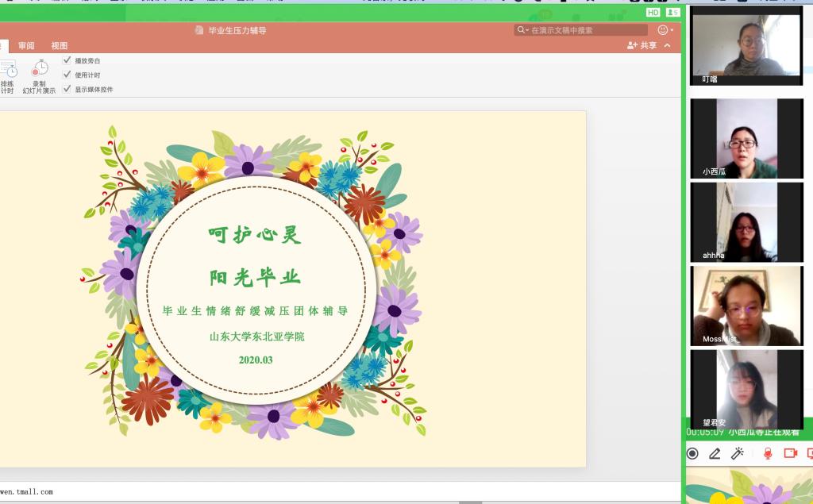813x504 pixels.
Task: Activate the magic wand laser pointer
Action: (x=738, y=453)
